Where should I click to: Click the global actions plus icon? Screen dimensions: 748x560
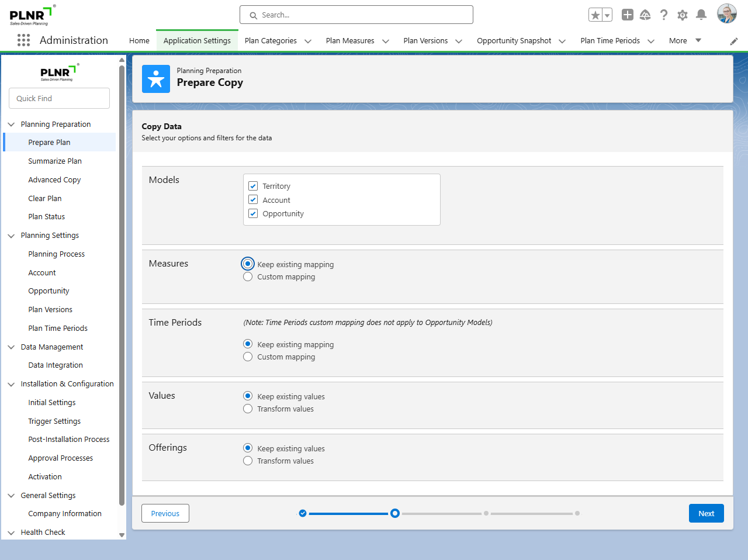click(x=627, y=15)
